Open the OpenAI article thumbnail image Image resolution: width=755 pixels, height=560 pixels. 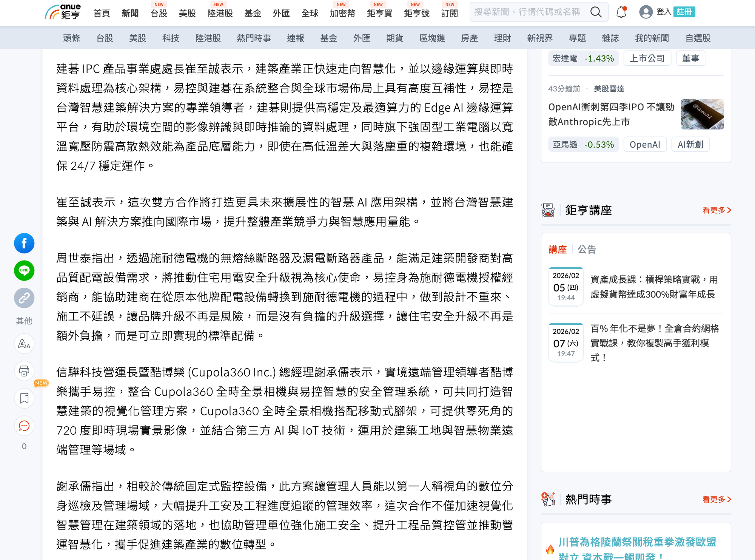tap(702, 114)
